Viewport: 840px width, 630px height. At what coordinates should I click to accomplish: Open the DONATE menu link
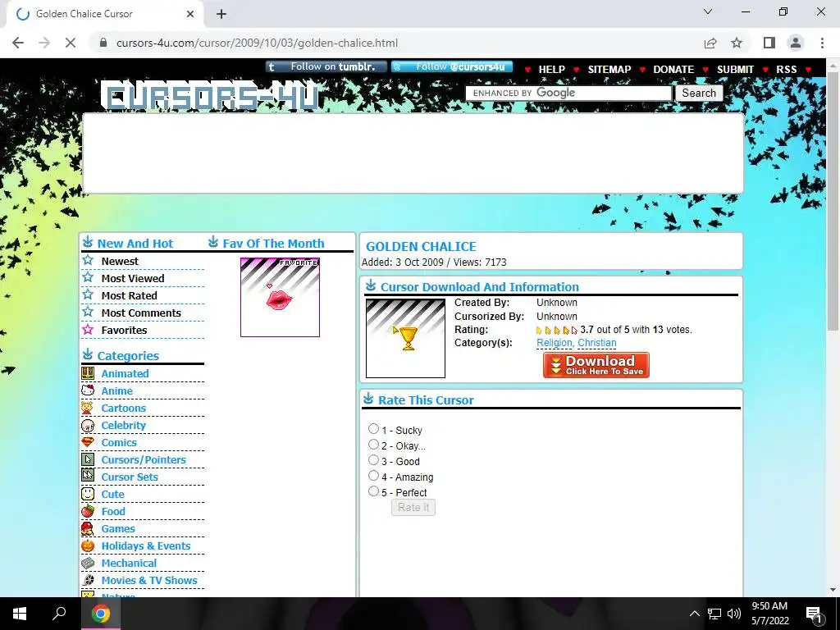[673, 69]
